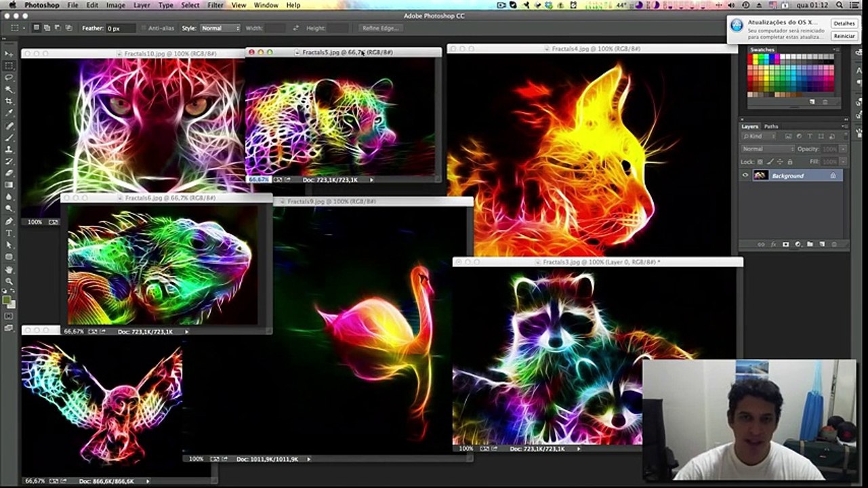
Task: Toggle Lock all padlock icon
Action: 790,162
